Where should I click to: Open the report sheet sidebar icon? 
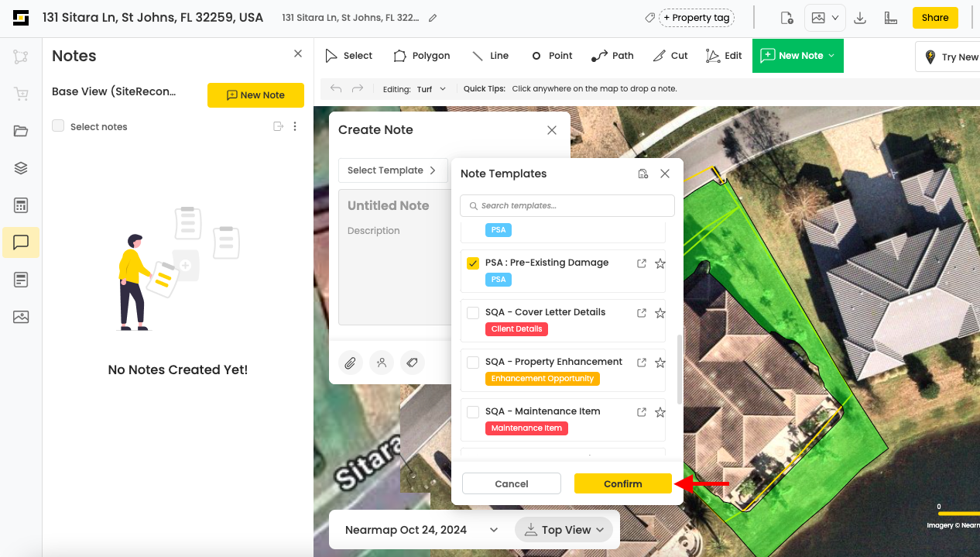coord(21,280)
